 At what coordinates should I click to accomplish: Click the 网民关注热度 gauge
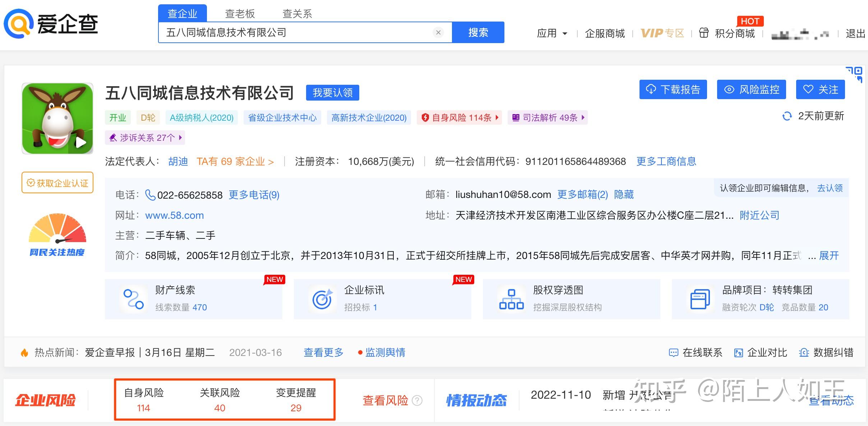tap(57, 235)
